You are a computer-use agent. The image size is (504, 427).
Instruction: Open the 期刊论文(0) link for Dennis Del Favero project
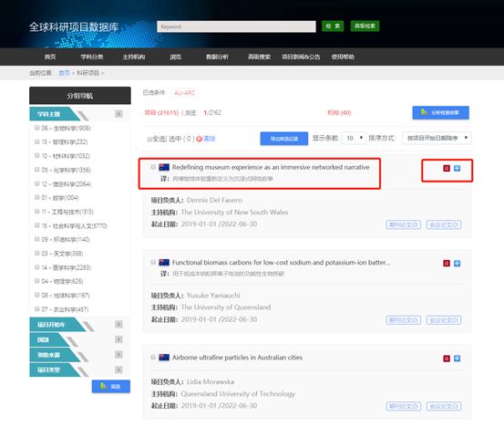[x=404, y=224]
